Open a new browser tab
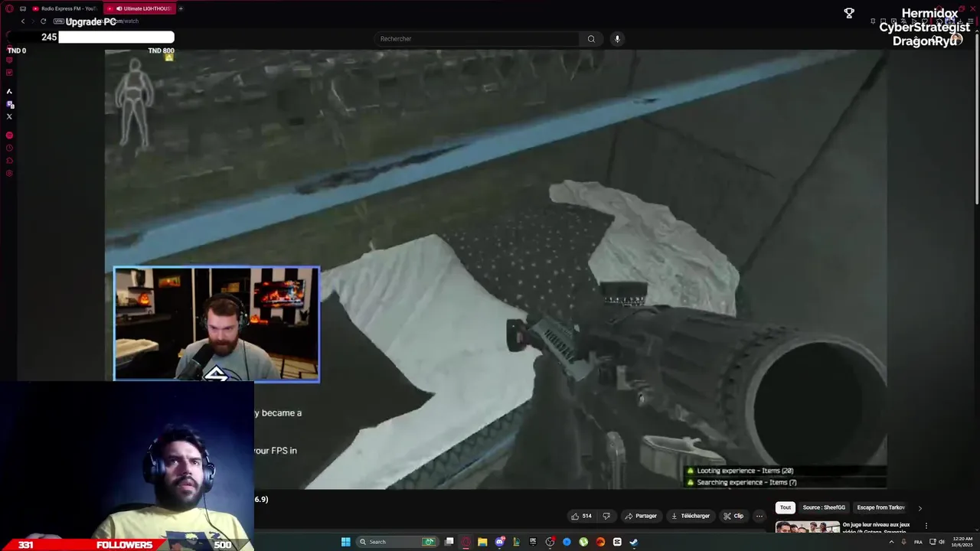980x551 pixels. [181, 8]
